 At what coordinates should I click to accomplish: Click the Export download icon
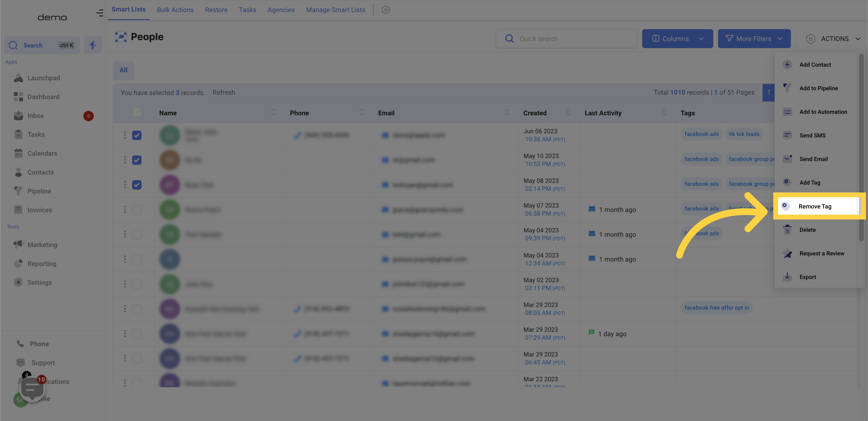787,277
